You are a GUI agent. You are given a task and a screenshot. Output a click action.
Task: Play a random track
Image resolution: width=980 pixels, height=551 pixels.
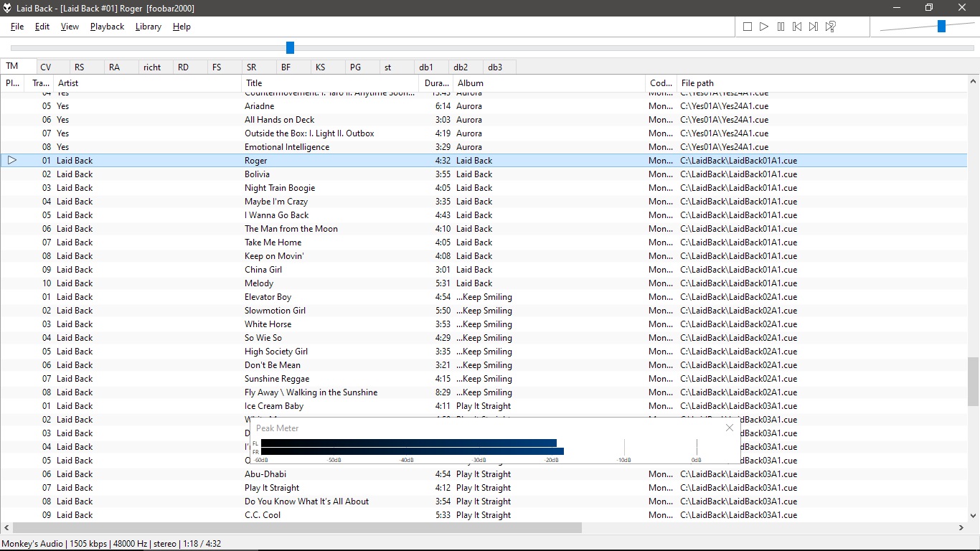point(830,27)
